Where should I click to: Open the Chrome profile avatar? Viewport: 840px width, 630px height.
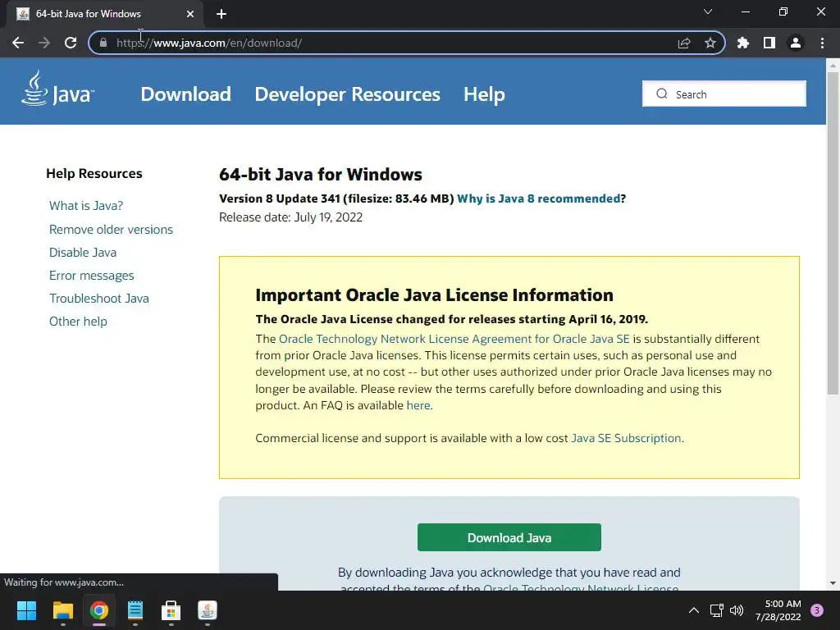(796, 43)
